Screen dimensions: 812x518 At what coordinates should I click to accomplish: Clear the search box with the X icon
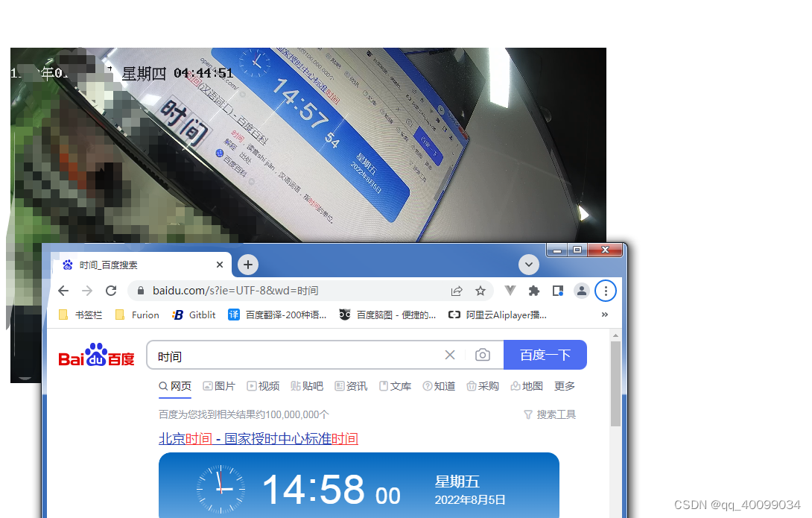click(450, 355)
